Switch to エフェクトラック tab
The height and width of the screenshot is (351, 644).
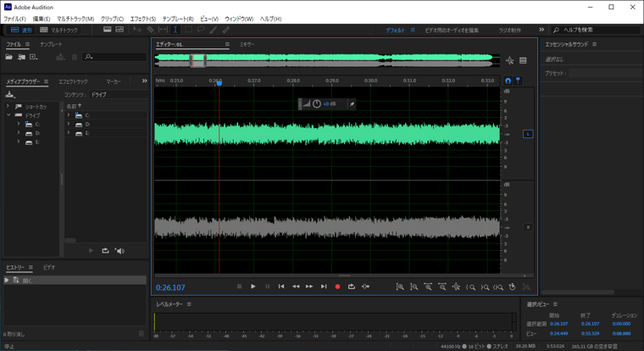73,81
